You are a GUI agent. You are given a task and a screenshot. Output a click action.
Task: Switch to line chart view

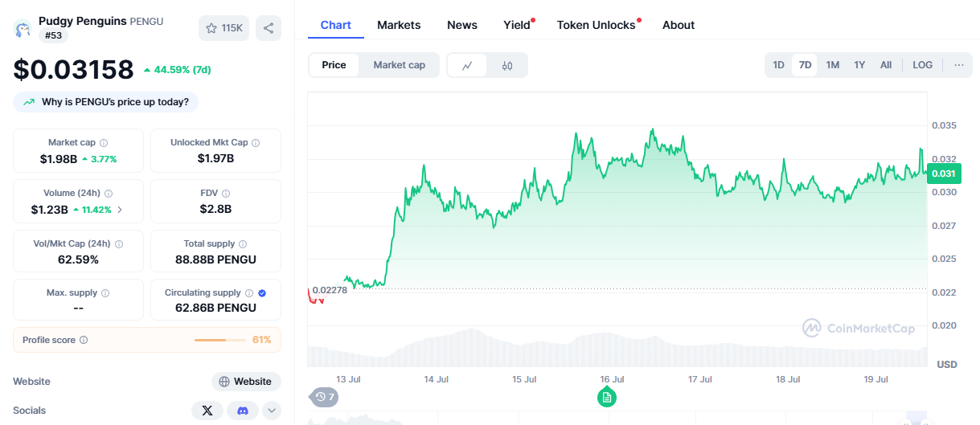coord(467,65)
